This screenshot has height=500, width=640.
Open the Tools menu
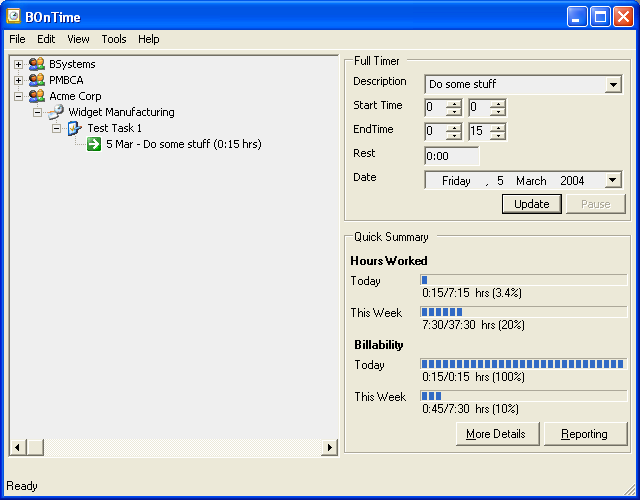pyautogui.click(x=114, y=39)
